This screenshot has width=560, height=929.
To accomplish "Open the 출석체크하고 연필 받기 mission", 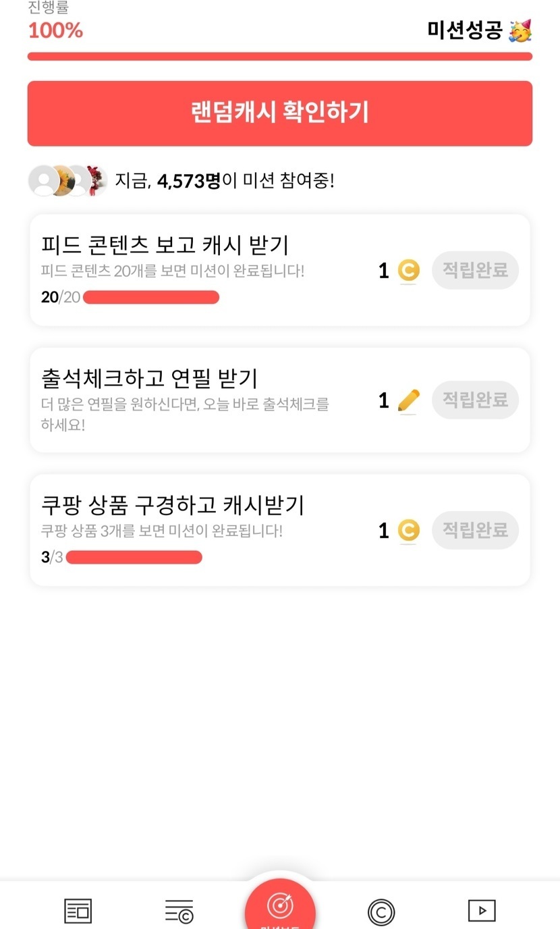I will 150,378.
